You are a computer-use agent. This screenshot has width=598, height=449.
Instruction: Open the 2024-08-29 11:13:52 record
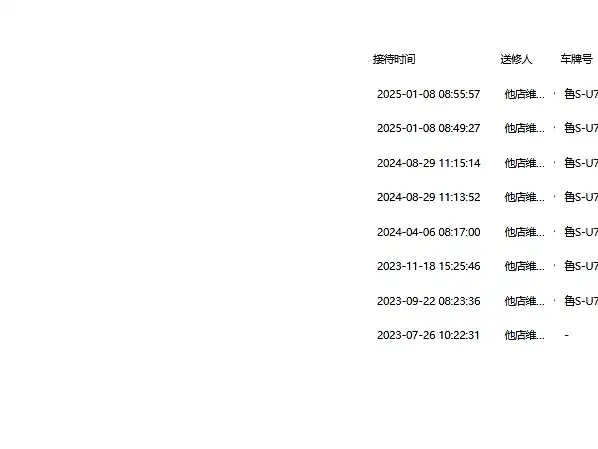(x=428, y=197)
